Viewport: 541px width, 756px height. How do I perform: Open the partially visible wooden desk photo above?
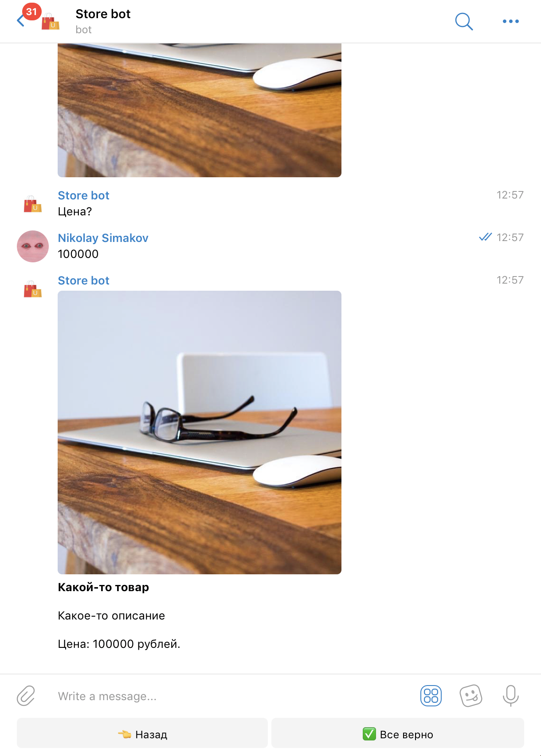200,110
